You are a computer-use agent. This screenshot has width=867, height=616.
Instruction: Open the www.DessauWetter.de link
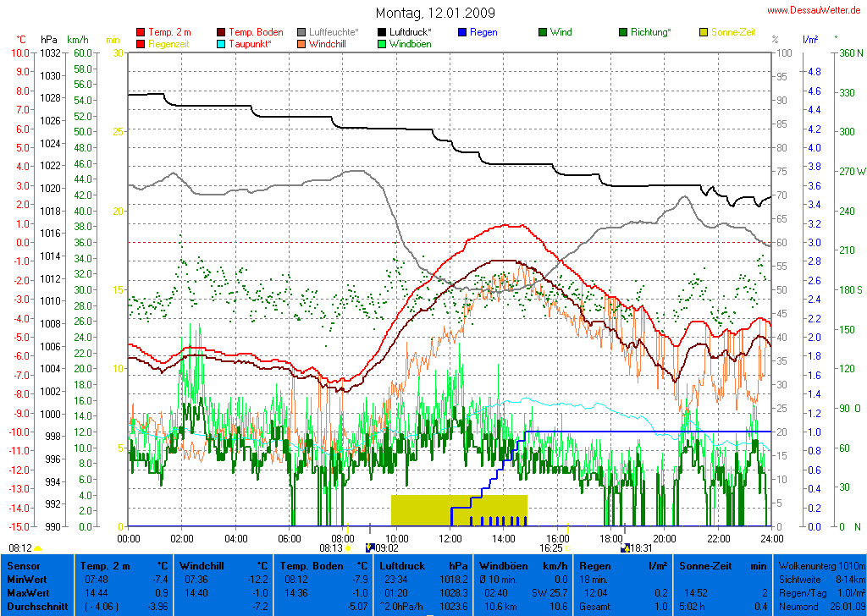click(x=815, y=10)
